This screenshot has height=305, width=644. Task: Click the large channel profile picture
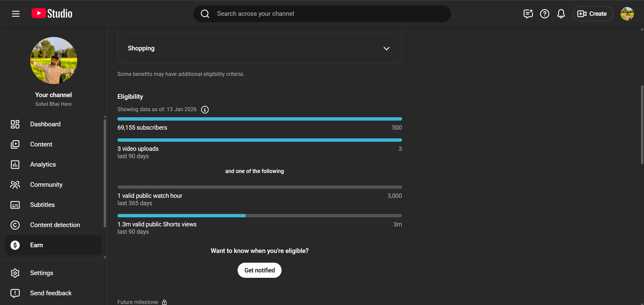[54, 60]
